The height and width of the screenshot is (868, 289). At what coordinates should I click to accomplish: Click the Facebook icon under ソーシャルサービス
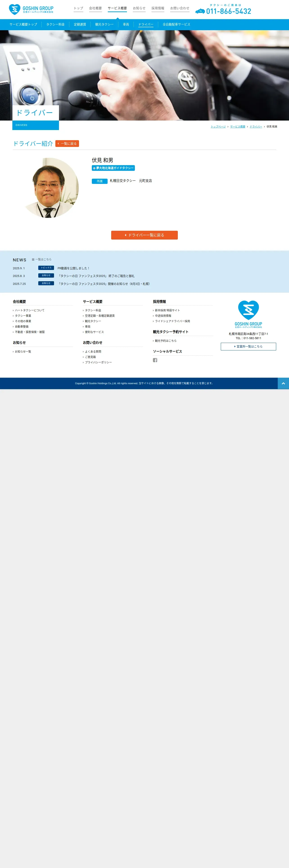tap(155, 360)
